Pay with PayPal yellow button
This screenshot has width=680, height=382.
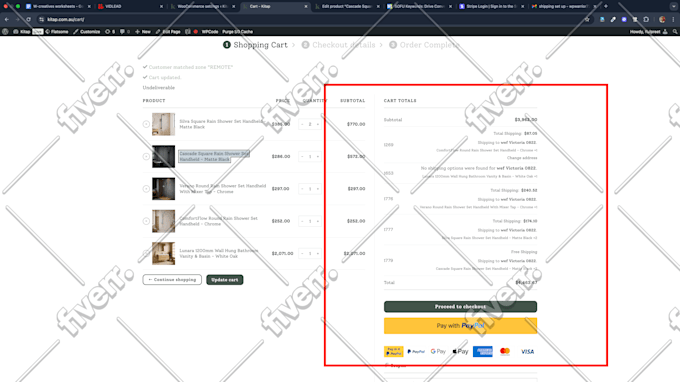coord(460,326)
